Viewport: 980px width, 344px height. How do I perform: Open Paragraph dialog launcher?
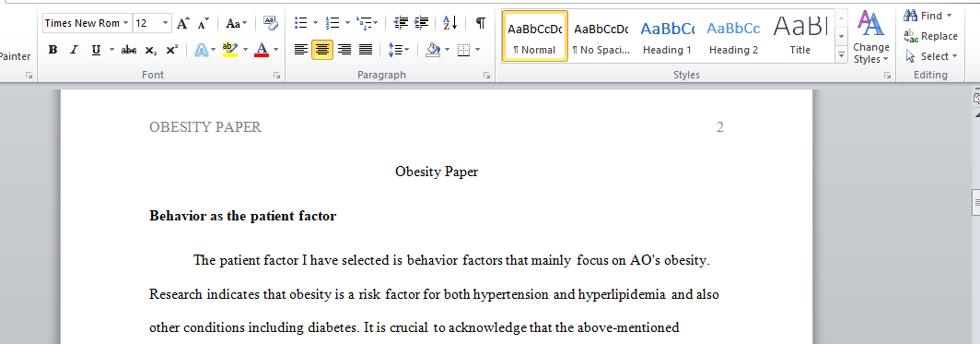(x=486, y=76)
